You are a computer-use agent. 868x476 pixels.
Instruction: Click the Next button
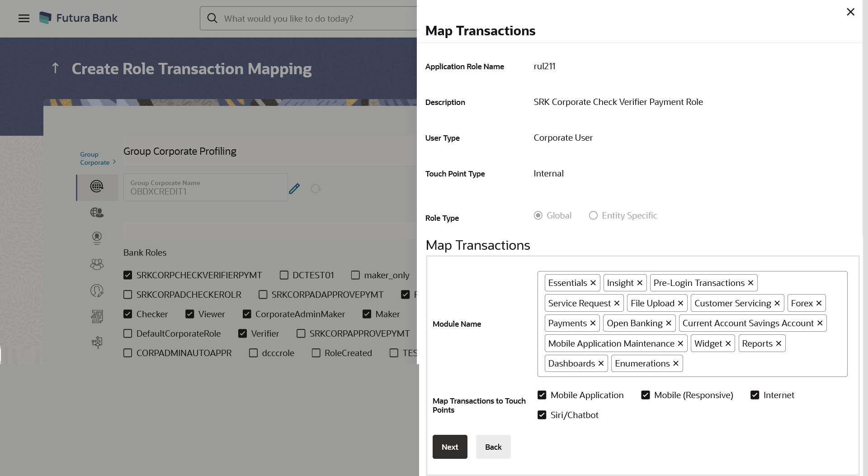click(x=450, y=447)
